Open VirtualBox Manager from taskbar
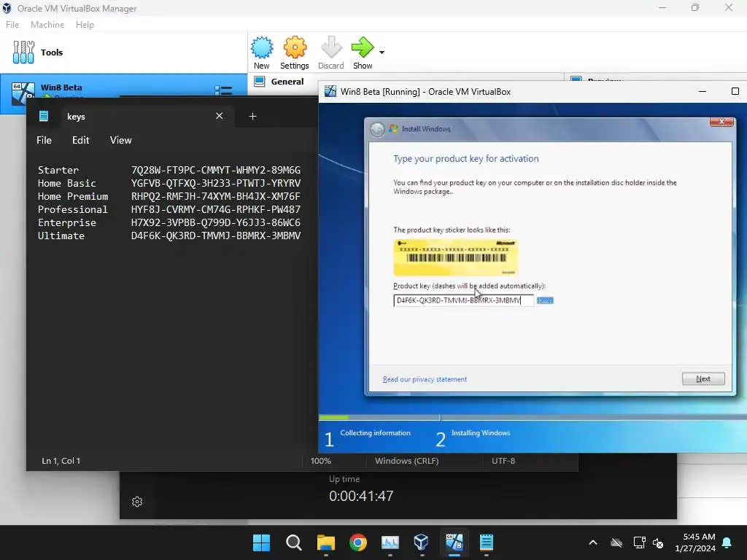This screenshot has height=560, width=747. (x=421, y=542)
